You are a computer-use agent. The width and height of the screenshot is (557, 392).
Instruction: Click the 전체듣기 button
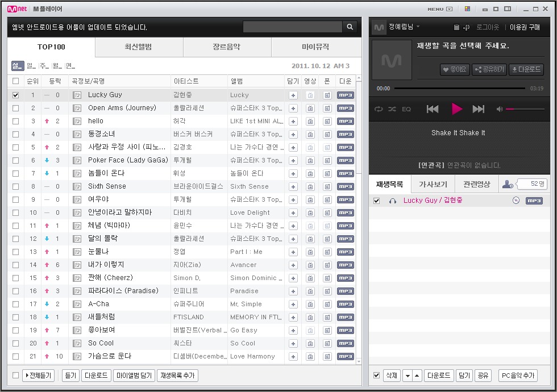coord(39,376)
